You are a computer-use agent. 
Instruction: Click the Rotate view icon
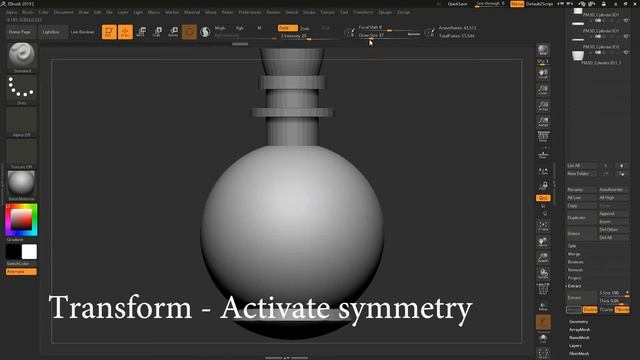(543, 273)
